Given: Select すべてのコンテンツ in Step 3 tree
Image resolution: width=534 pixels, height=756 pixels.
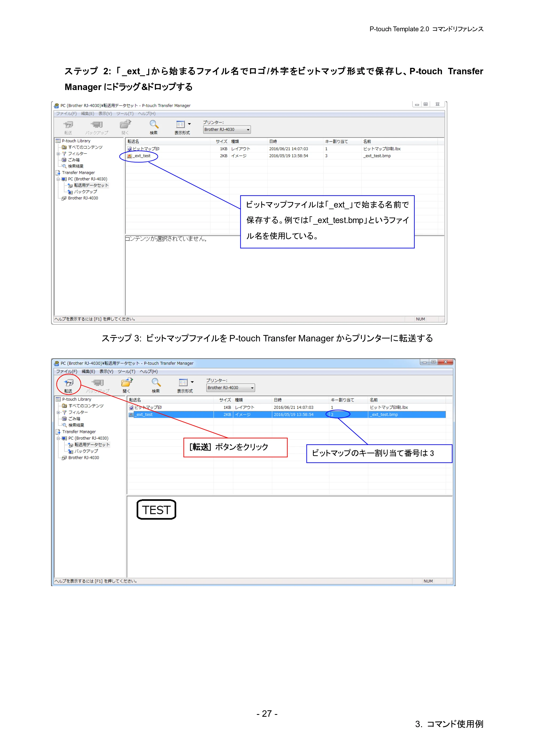Looking at the screenshot, I should 83,406.
